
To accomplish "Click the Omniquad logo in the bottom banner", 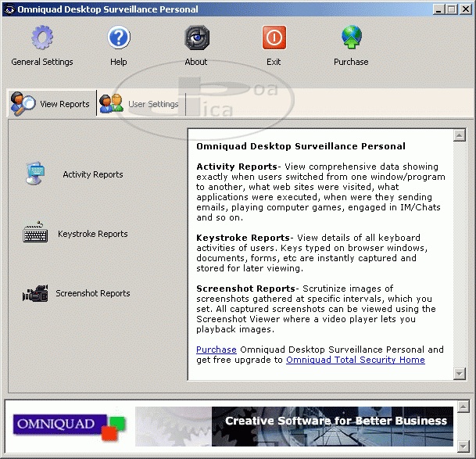I will 66,425.
